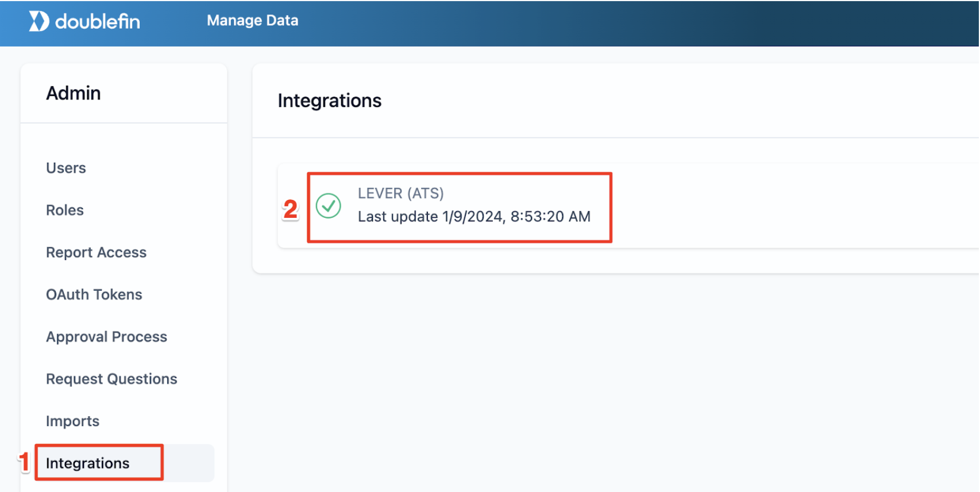Click the LEVER (ATS) label
This screenshot has width=980, height=492.
tap(400, 193)
